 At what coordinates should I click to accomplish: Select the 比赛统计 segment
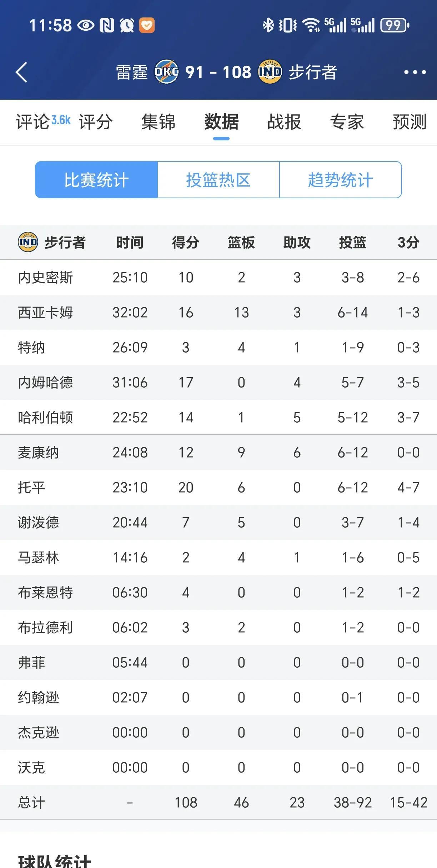coord(96,180)
